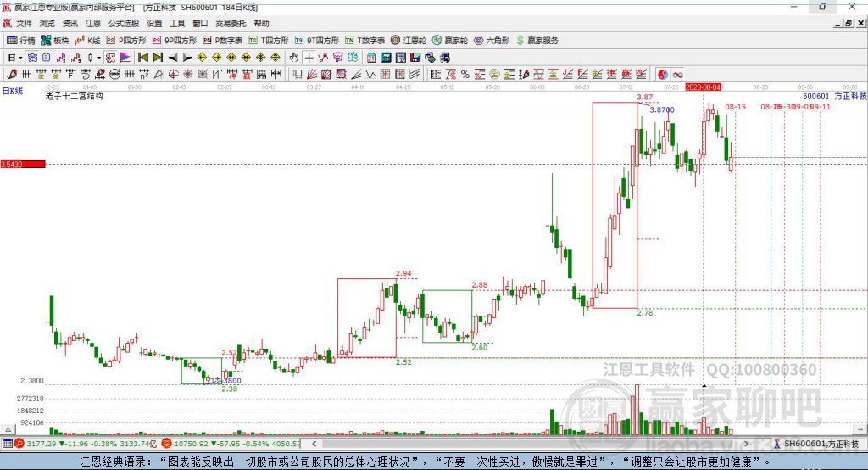The image size is (868, 470).
Task: Open the 帮助 menu
Action: 261,23
